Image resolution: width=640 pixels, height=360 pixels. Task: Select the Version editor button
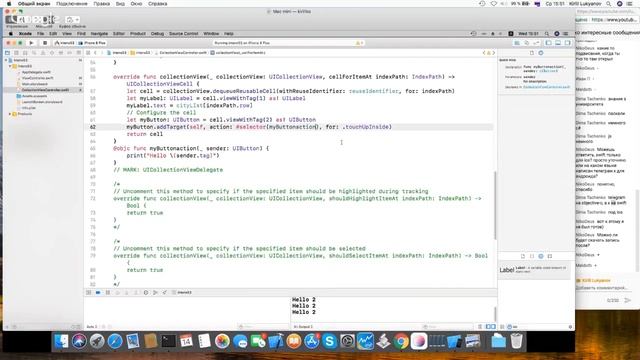click(x=536, y=43)
